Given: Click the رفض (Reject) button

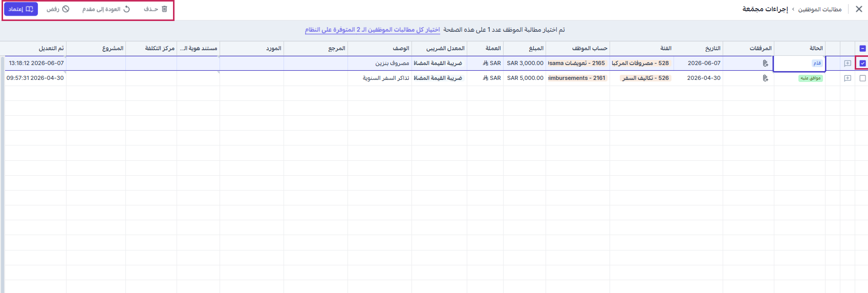Looking at the screenshot, I should pos(58,9).
